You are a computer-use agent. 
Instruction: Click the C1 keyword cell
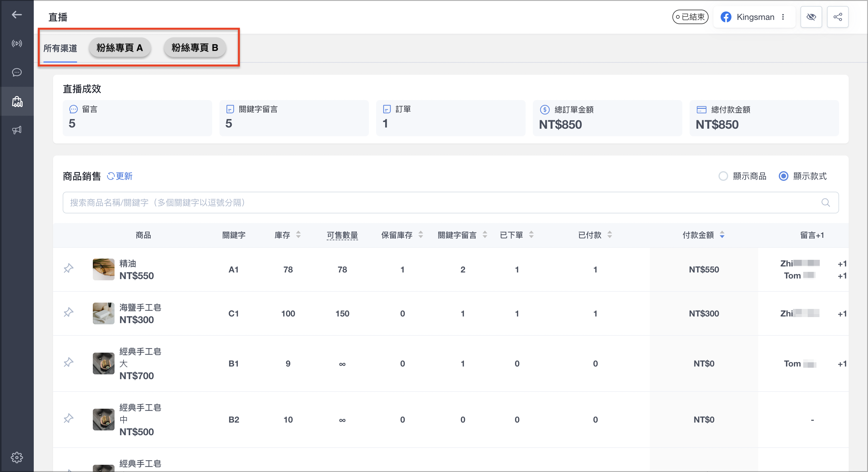234,314
